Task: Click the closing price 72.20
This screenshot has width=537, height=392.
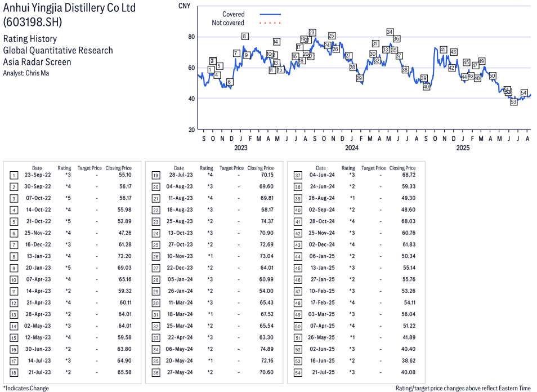Action: click(125, 256)
